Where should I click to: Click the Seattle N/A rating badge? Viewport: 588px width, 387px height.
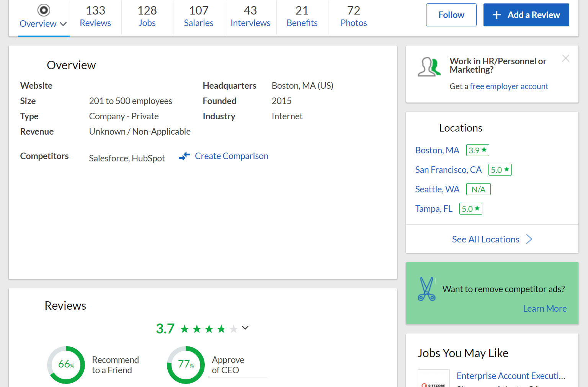(479, 189)
